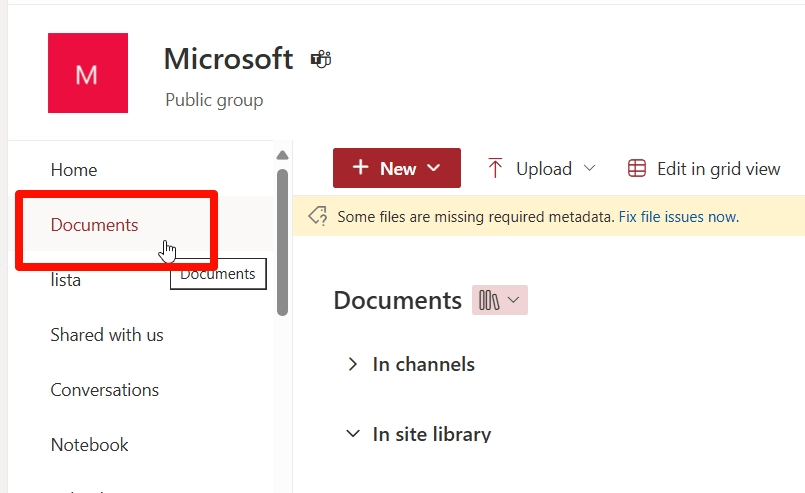The width and height of the screenshot is (805, 493).
Task: Click the navigation scrollbar up arrow
Action: point(282,155)
